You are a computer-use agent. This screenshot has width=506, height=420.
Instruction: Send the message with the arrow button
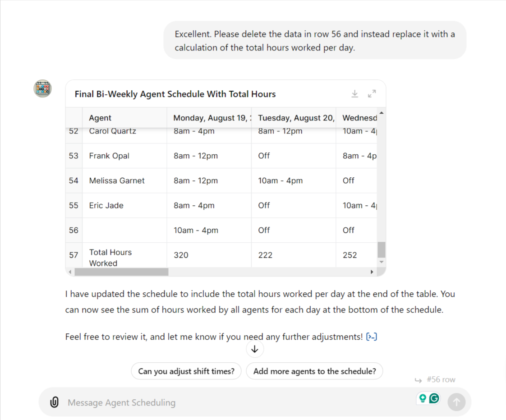tap(456, 402)
